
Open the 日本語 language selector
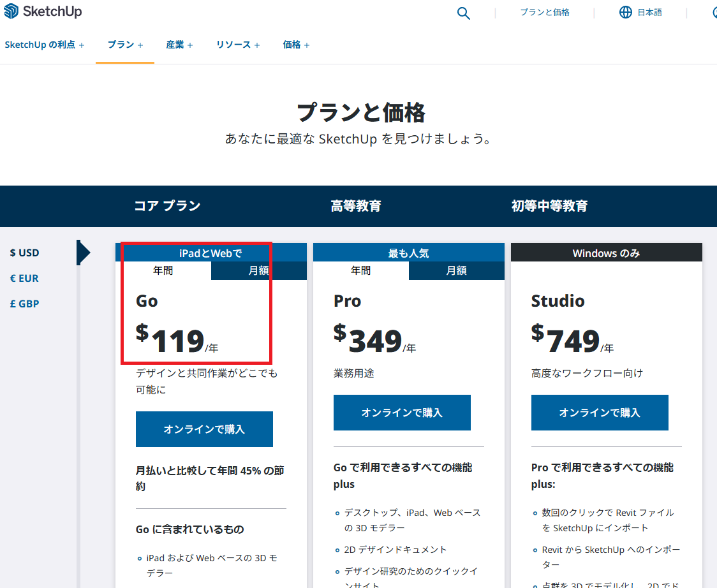coord(650,12)
